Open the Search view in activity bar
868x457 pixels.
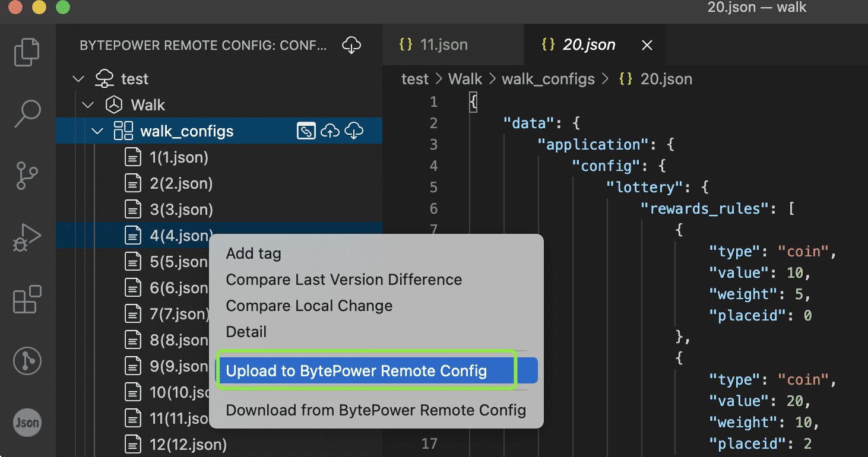point(27,114)
